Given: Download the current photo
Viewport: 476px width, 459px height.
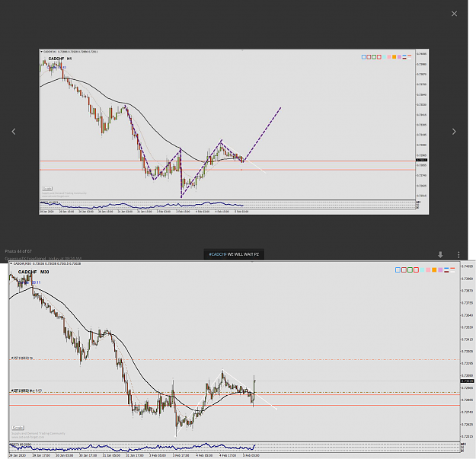Looking at the screenshot, I should tap(440, 255).
